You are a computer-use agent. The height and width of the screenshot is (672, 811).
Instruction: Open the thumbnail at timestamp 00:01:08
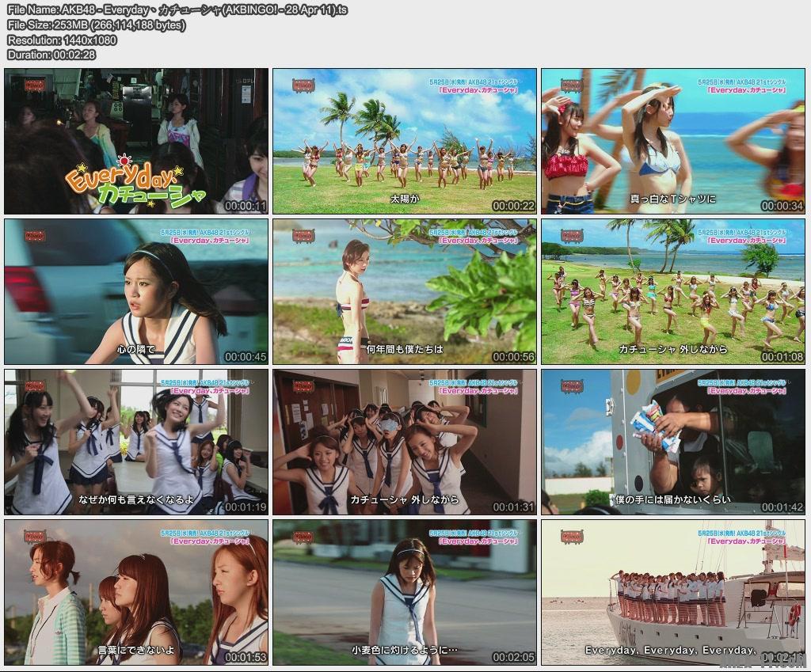(673, 291)
